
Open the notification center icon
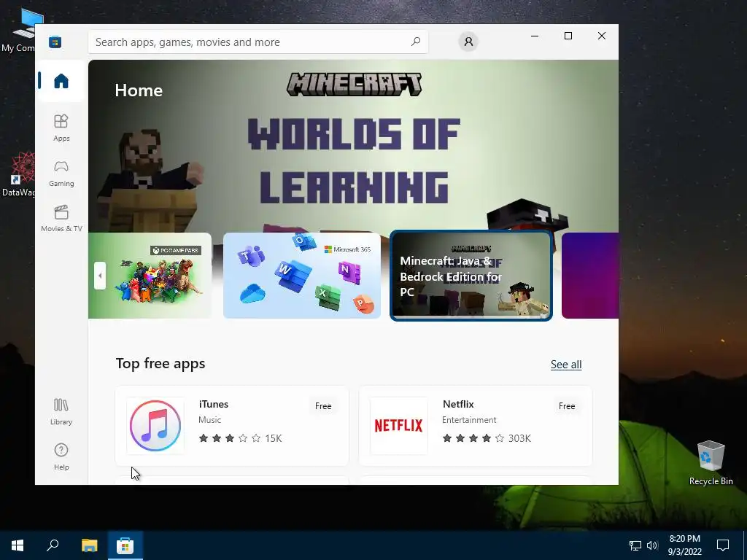tap(723, 545)
